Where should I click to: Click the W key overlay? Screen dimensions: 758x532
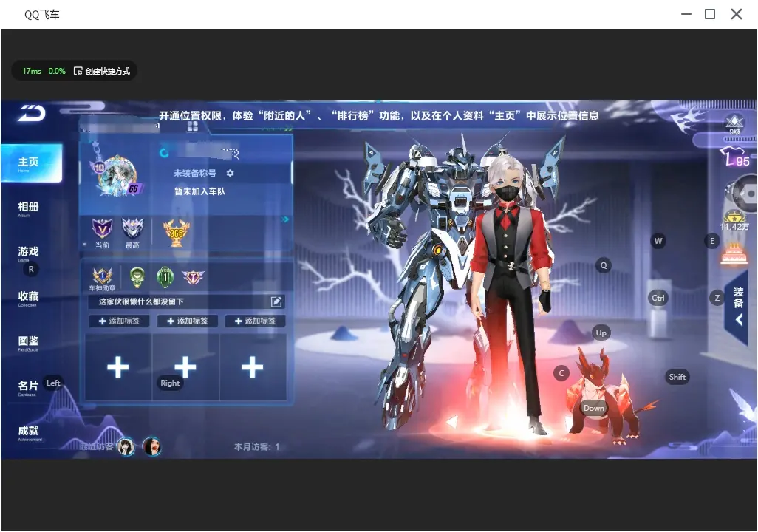pyautogui.click(x=658, y=241)
